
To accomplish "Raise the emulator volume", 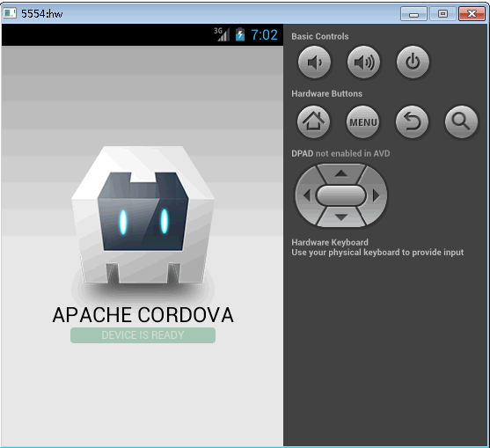I will (x=363, y=62).
